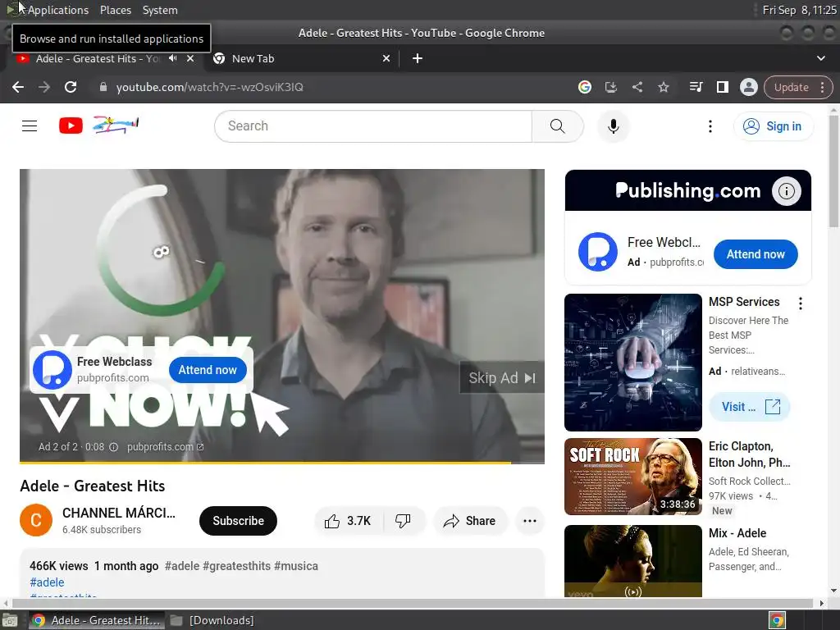
Task: Mute the Adele tab audio icon
Action: tap(172, 58)
